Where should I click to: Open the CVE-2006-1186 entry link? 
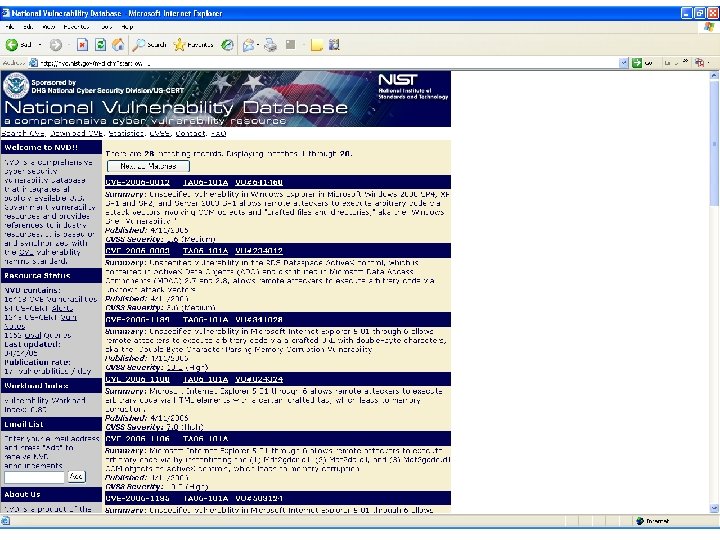click(137, 439)
